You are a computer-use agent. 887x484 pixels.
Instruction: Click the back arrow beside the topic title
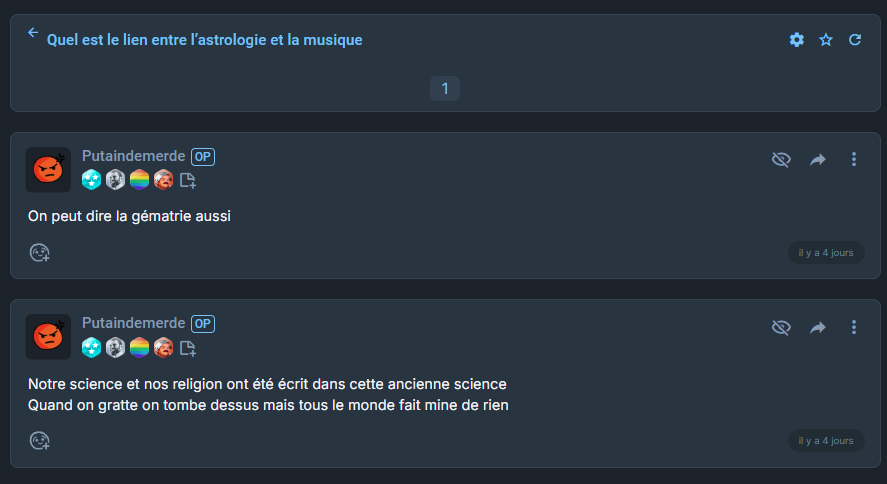coord(33,33)
